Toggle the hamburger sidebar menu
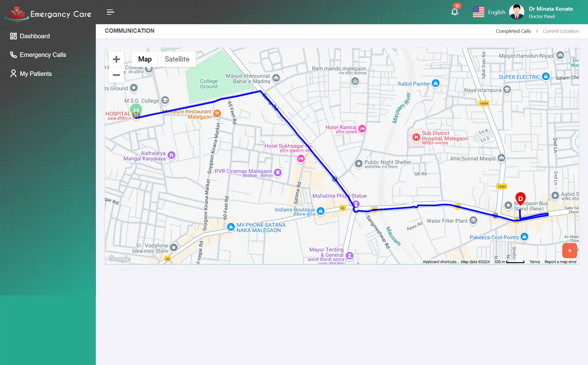Image resolution: width=588 pixels, height=365 pixels. tap(110, 12)
